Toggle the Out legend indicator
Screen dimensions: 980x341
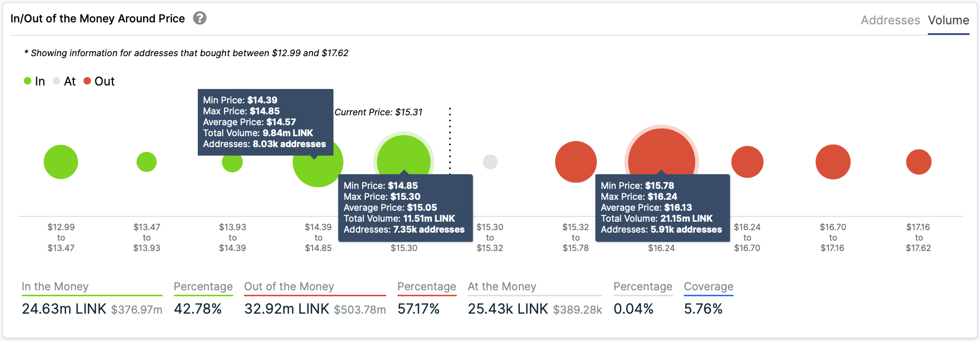click(x=86, y=81)
